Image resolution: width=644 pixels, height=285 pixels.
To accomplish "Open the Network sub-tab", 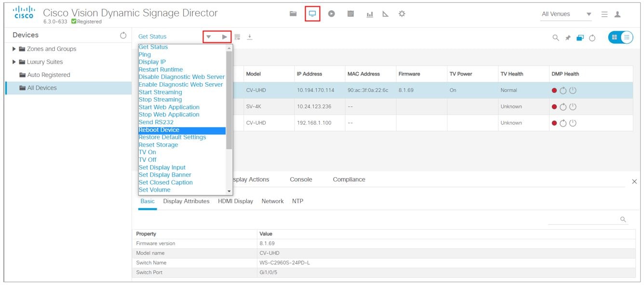I will [272, 201].
